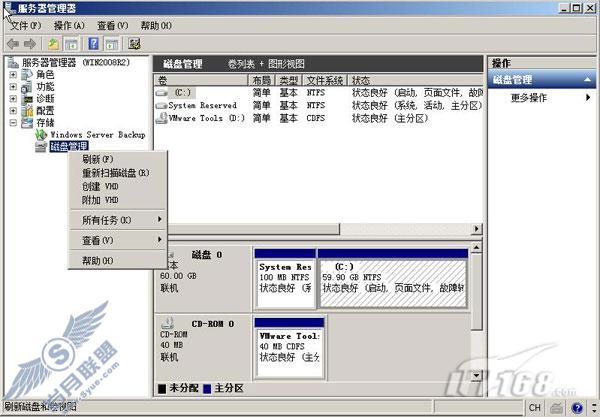Click the CD-ROM 0 drive icon
Viewport: 600px width, 417px height.
coord(168,324)
